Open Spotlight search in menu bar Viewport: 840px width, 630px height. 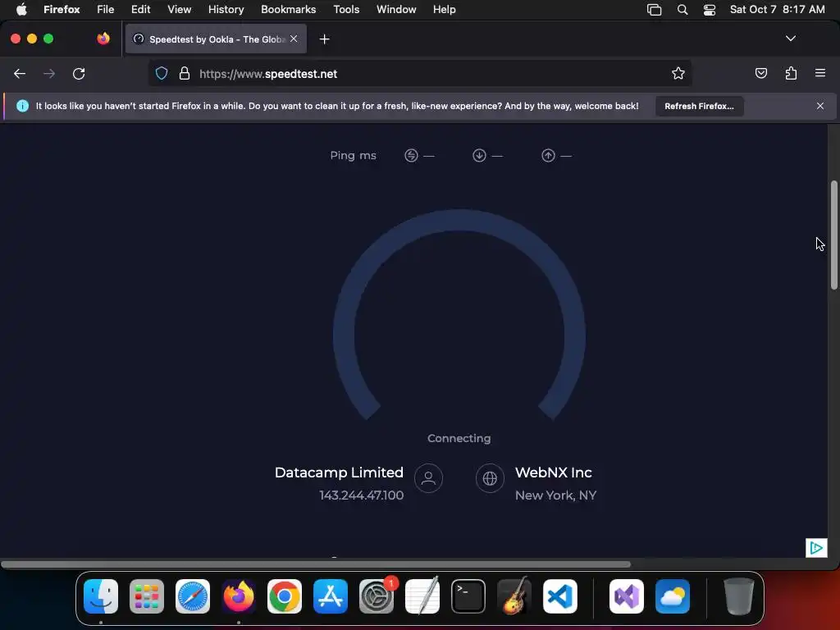pyautogui.click(x=682, y=10)
